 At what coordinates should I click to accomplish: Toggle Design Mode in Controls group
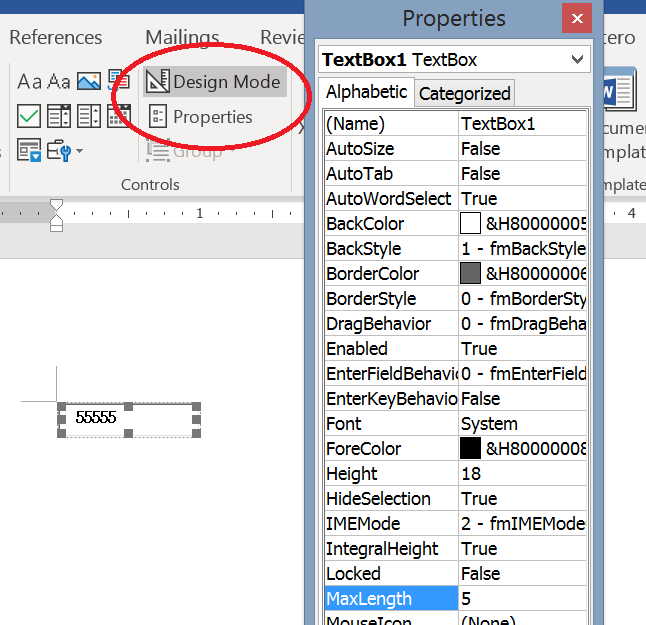click(x=214, y=82)
